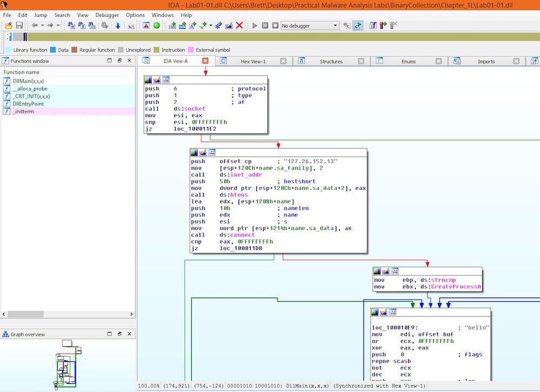Start the process with the play button
The height and width of the screenshot is (392, 540).
coord(255,25)
